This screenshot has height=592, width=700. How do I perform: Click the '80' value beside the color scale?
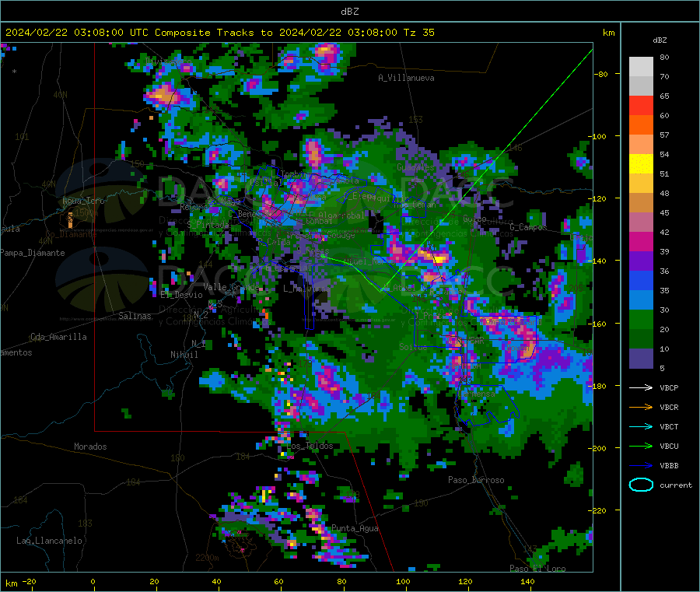[664, 57]
